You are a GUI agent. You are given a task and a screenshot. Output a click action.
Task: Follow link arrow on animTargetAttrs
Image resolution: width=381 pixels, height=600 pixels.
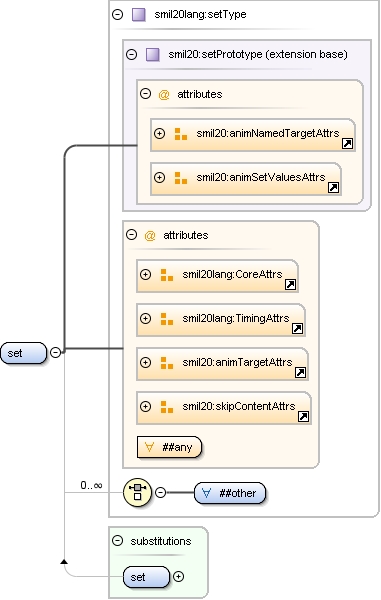[x=301, y=373]
